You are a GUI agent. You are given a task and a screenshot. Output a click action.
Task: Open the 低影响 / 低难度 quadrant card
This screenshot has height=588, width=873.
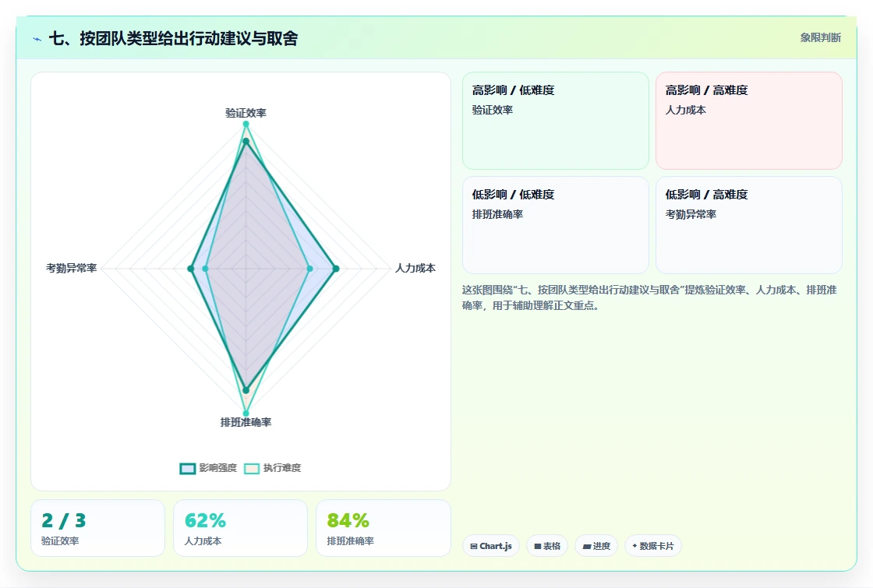click(556, 225)
